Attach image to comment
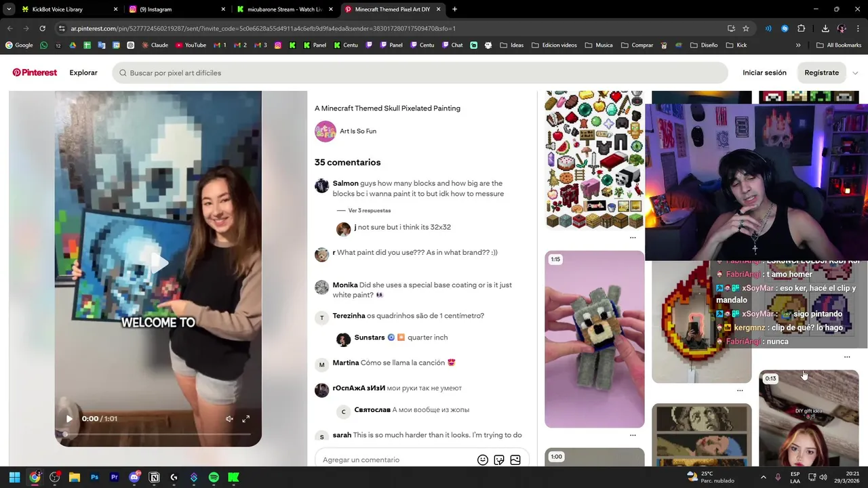 515,460
